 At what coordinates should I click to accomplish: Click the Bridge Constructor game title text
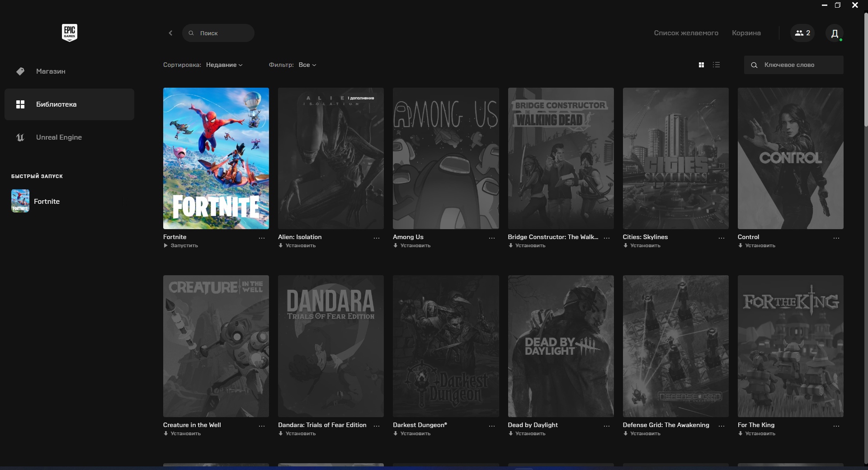553,237
